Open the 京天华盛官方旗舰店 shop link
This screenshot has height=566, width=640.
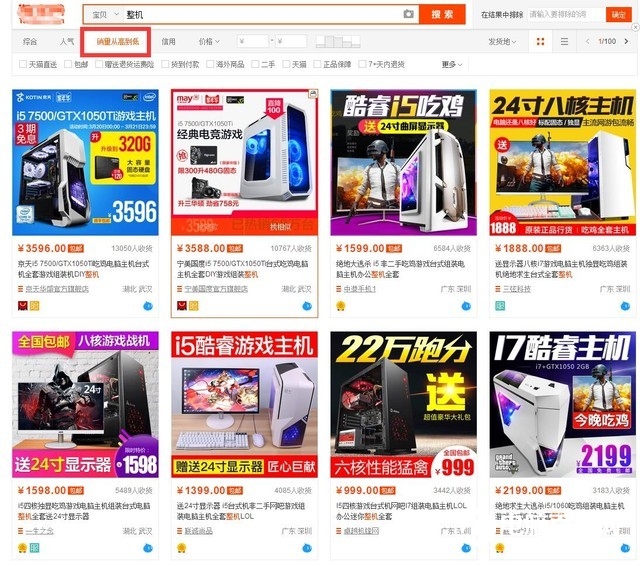coord(57,289)
